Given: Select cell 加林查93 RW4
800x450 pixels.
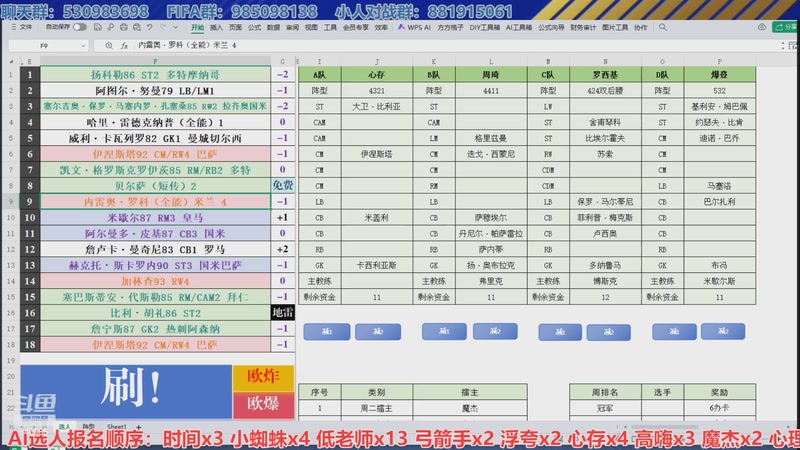Looking at the screenshot, I should point(155,281).
